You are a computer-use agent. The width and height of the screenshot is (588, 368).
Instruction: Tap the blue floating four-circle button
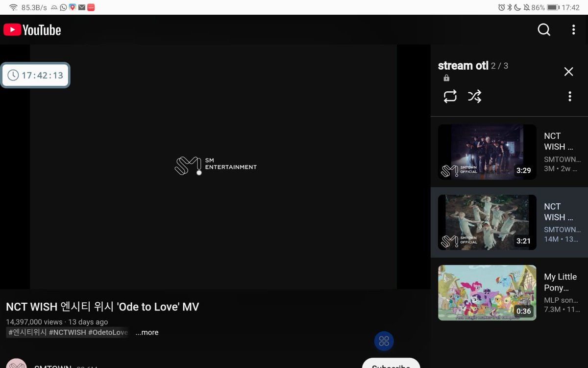[x=384, y=341]
